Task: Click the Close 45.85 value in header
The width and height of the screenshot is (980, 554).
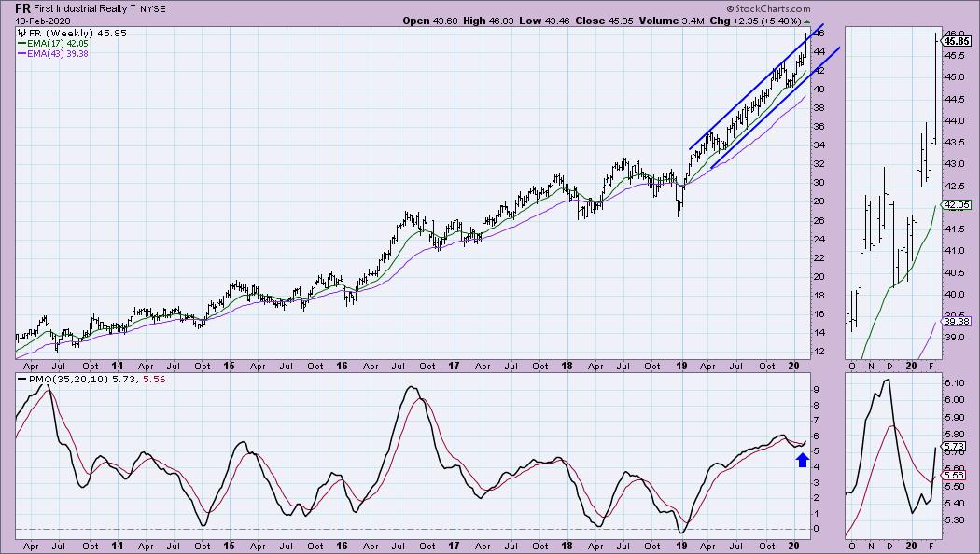Action: pos(604,21)
